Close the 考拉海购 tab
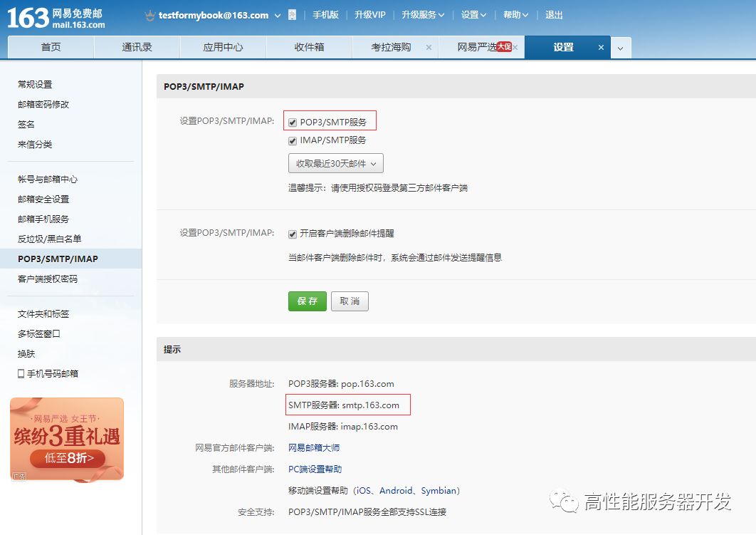The height and width of the screenshot is (535, 756). pos(429,47)
